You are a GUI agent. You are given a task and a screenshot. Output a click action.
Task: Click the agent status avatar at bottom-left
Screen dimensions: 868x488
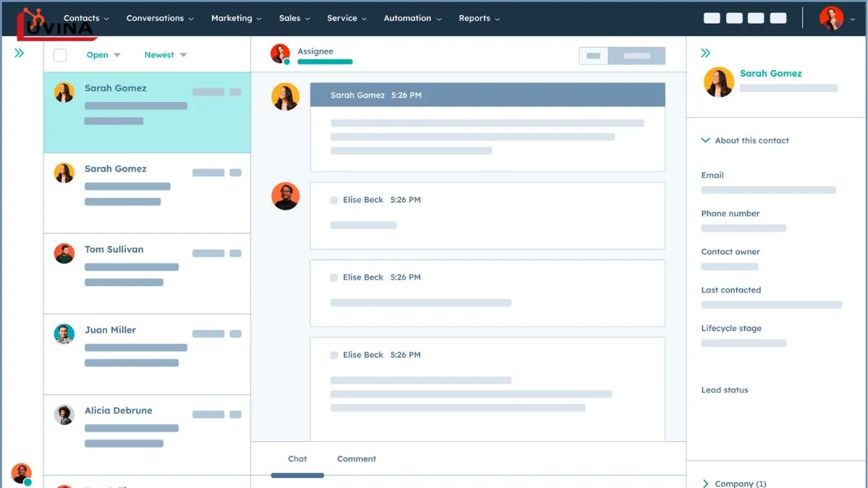[22, 474]
